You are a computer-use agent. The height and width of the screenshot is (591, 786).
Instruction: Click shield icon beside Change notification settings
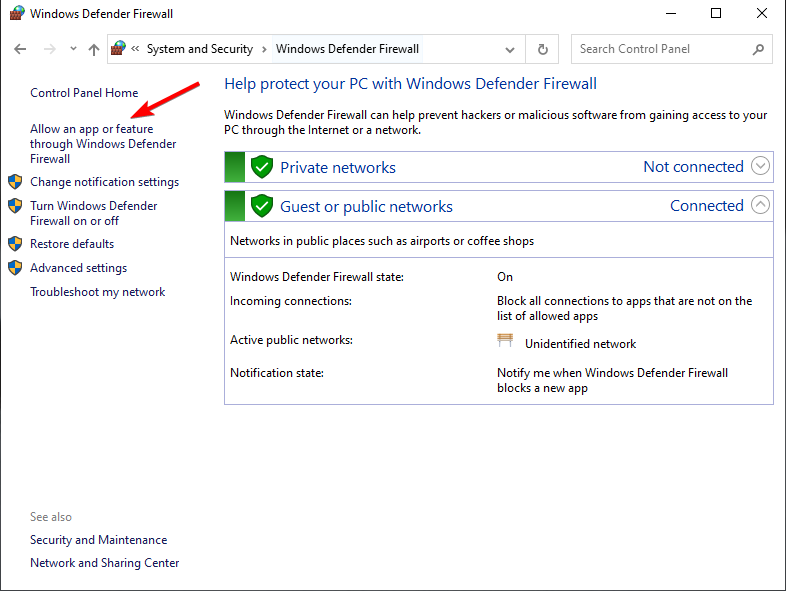point(15,181)
